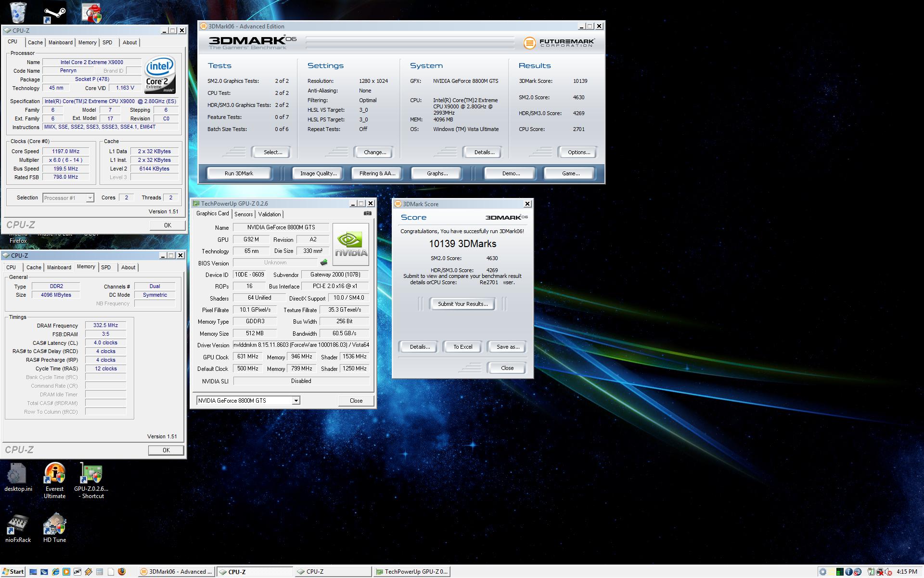Click the GPU Clock value 631 MHz
924x578 pixels.
[248, 357]
